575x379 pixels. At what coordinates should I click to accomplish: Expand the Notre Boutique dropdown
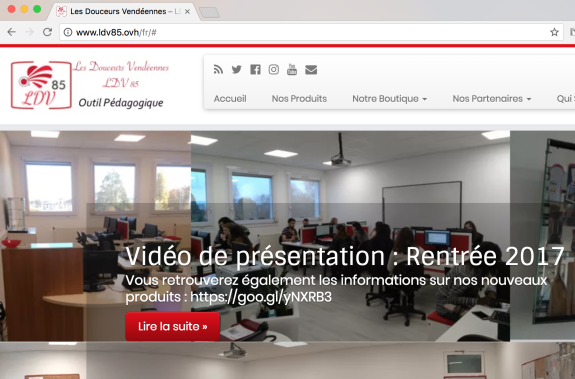pos(389,99)
